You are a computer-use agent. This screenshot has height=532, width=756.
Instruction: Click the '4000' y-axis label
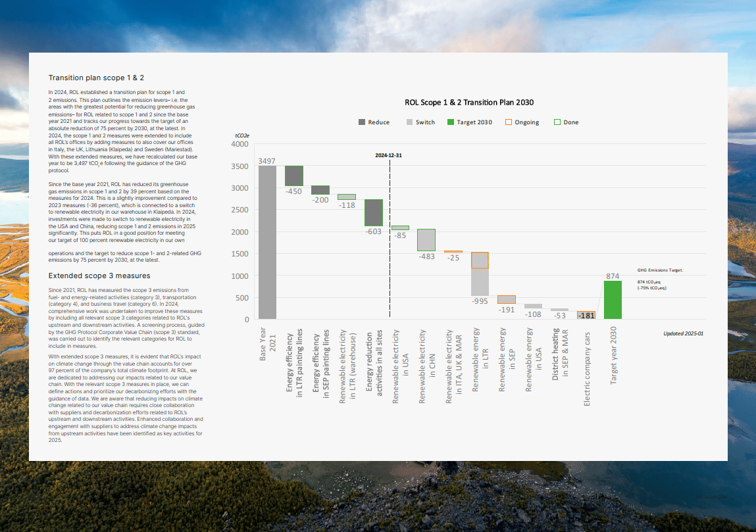point(240,144)
